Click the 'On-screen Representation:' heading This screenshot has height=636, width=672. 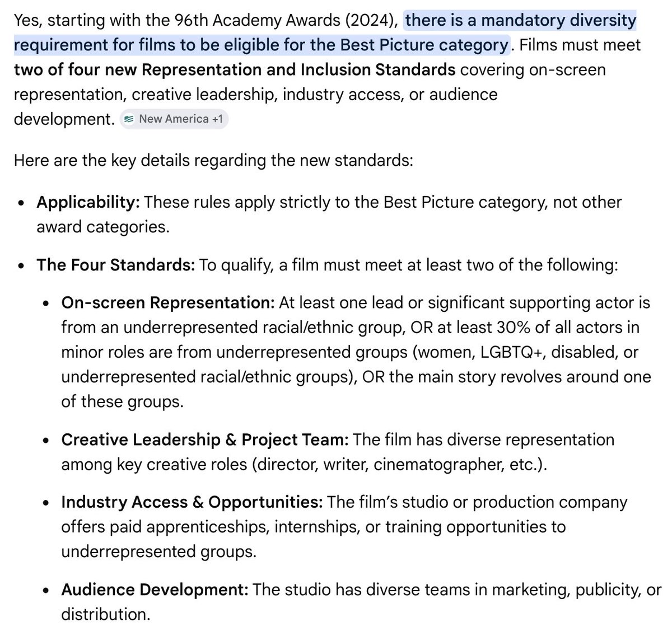(167, 303)
